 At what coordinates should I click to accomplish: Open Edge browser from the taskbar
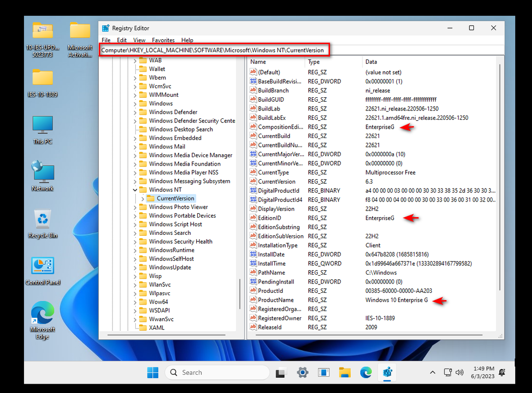pyautogui.click(x=366, y=373)
